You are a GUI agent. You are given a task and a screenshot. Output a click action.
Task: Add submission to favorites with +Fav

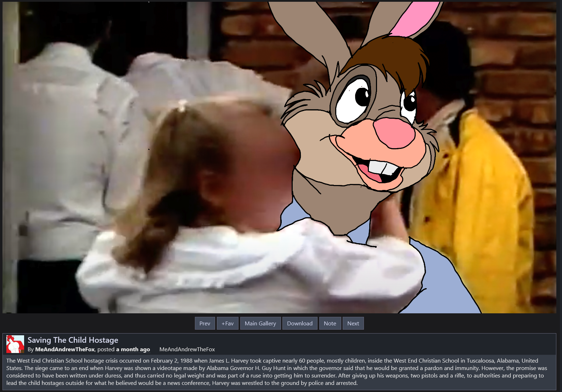click(x=227, y=323)
